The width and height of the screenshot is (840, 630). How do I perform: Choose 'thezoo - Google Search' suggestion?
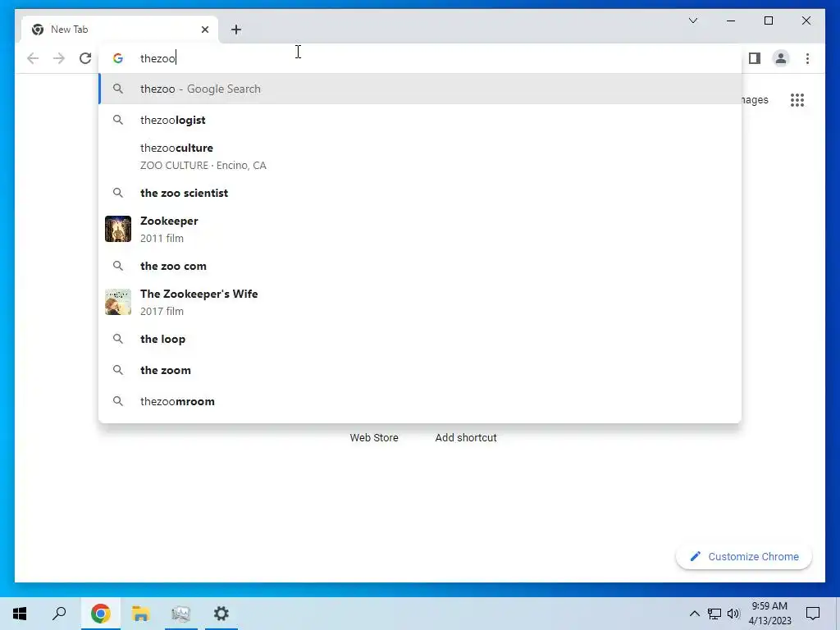420,89
